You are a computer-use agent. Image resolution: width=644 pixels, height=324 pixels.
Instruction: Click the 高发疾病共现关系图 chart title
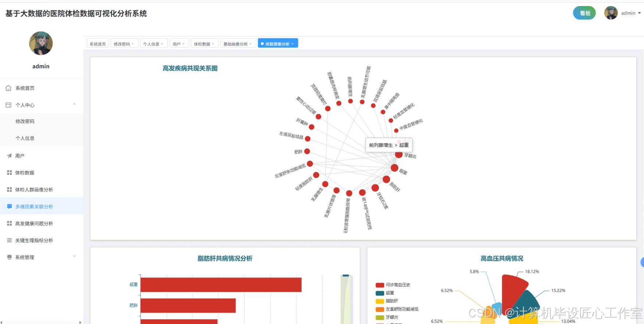pos(190,68)
